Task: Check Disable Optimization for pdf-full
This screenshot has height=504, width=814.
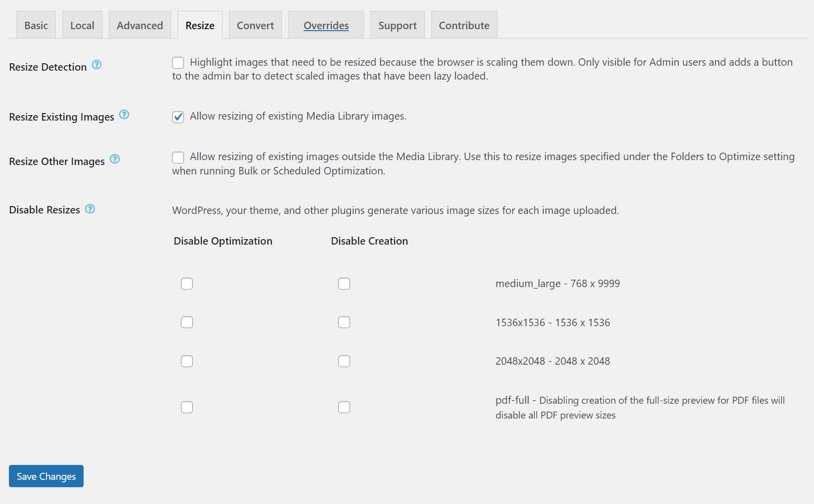Action: 187,407
